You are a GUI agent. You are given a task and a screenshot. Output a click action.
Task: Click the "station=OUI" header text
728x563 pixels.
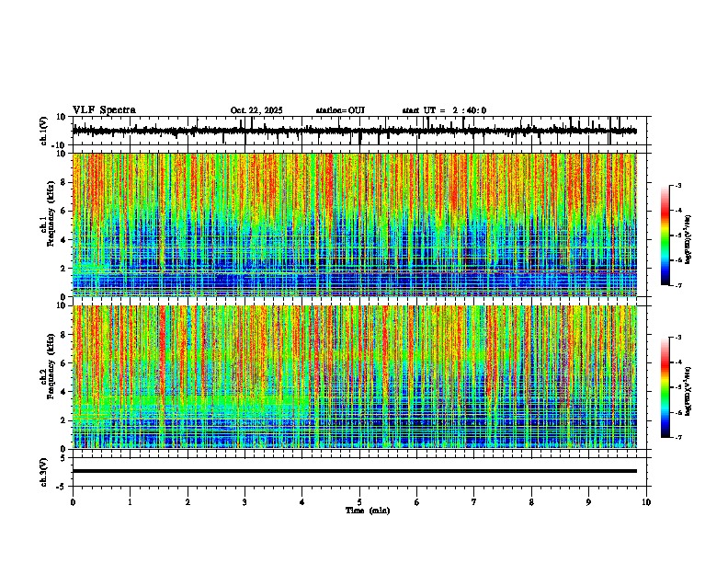[x=340, y=110]
